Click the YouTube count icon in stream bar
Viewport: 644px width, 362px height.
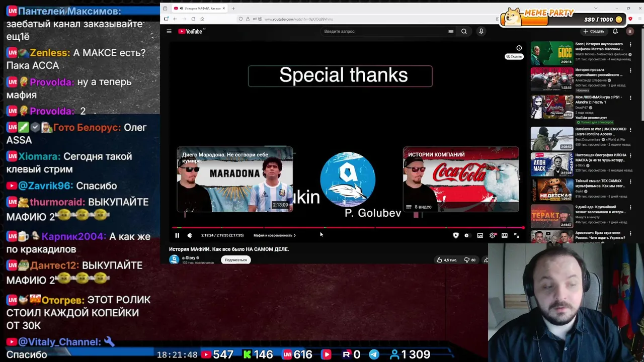point(206,354)
